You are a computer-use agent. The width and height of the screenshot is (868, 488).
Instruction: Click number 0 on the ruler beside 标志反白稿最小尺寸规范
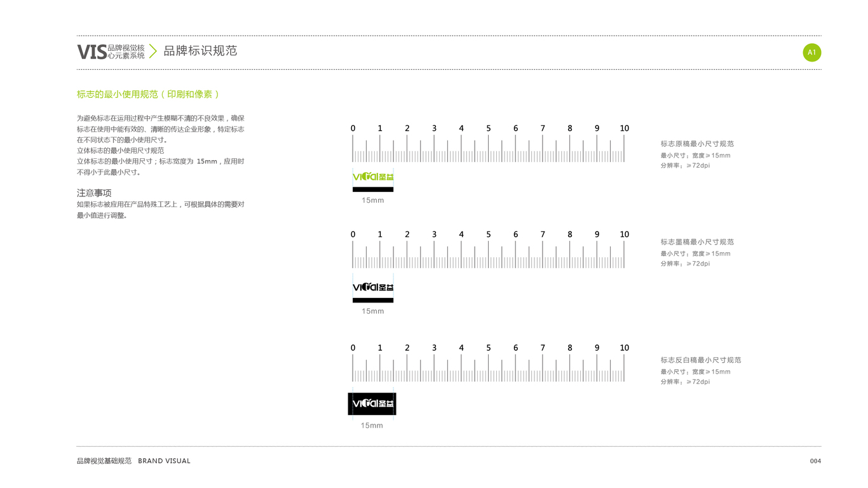tap(353, 348)
